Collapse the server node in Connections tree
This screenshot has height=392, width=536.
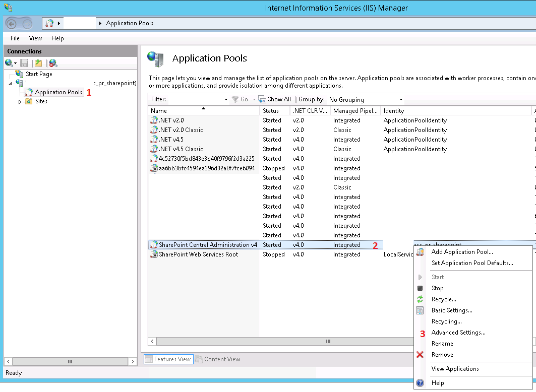(x=11, y=84)
